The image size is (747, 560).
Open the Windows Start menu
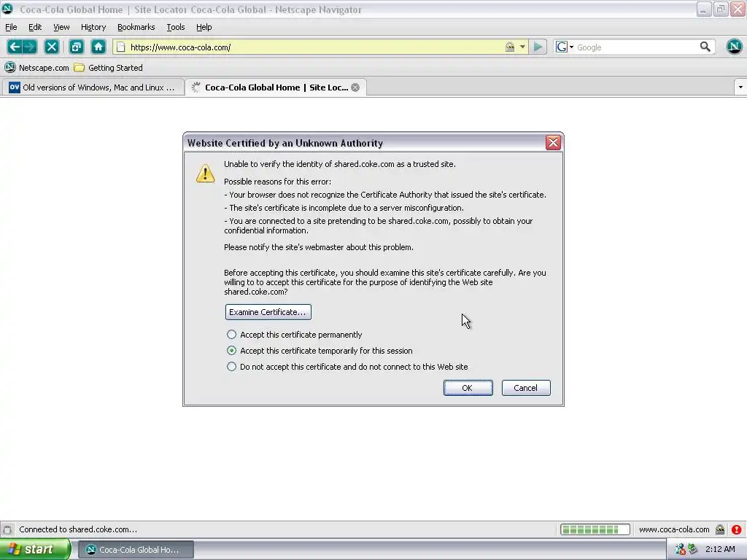pos(34,550)
